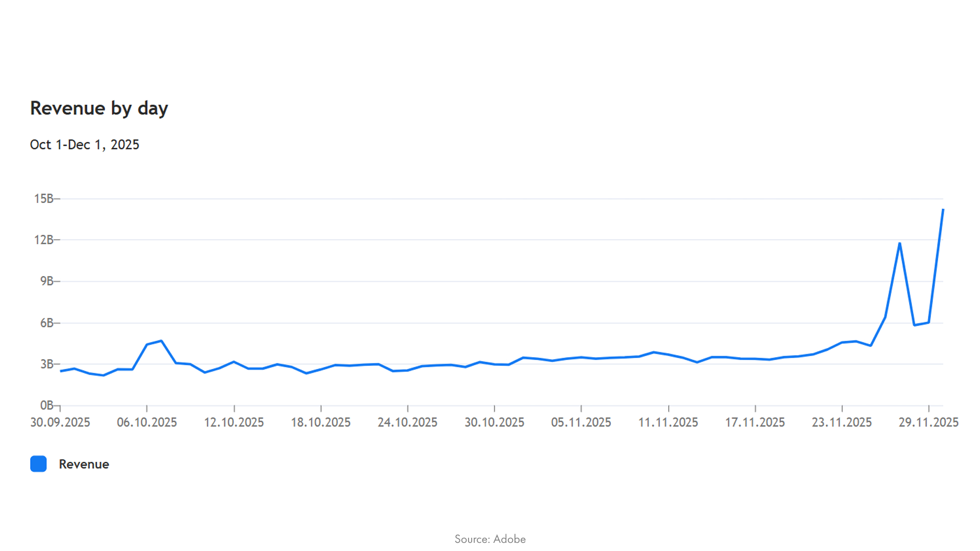Select the 30.10.2025 x-axis date label
Screen dimensions: 980x551
[x=494, y=422]
